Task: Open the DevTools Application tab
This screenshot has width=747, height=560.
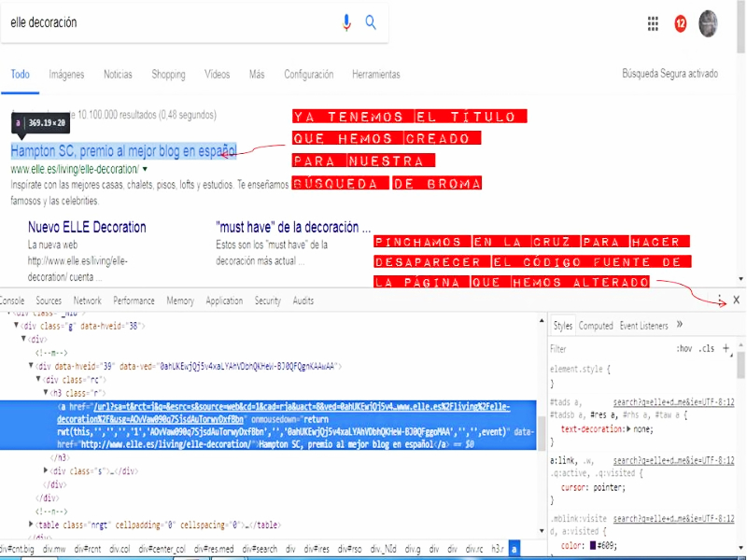Action: tap(224, 301)
